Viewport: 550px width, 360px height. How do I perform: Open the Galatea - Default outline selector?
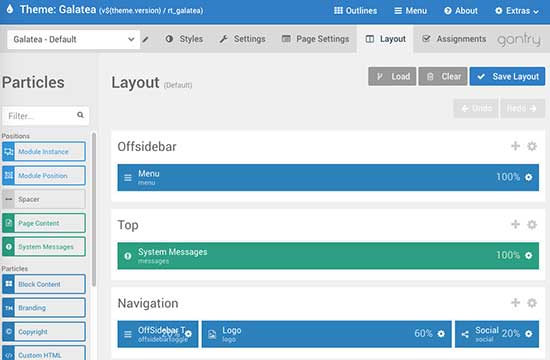click(x=73, y=39)
